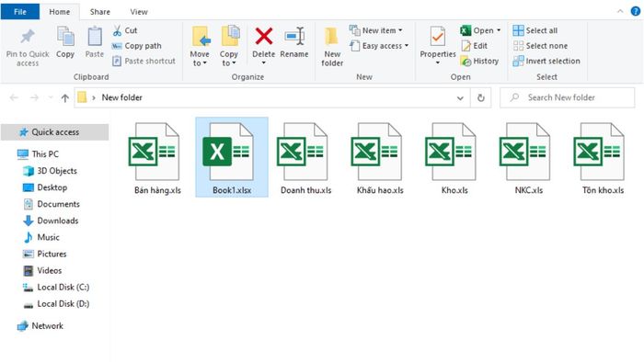
Task: Switch to the View ribbon tab
Action: [139, 12]
